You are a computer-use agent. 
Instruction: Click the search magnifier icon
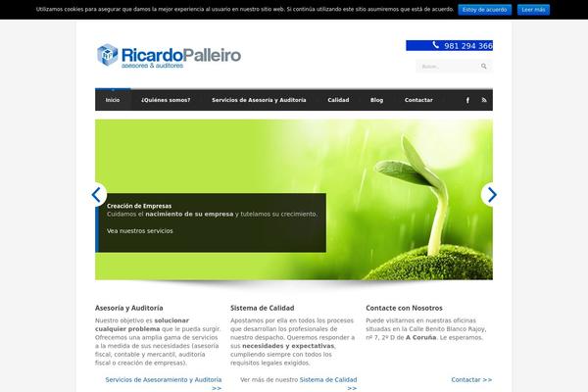click(x=484, y=67)
